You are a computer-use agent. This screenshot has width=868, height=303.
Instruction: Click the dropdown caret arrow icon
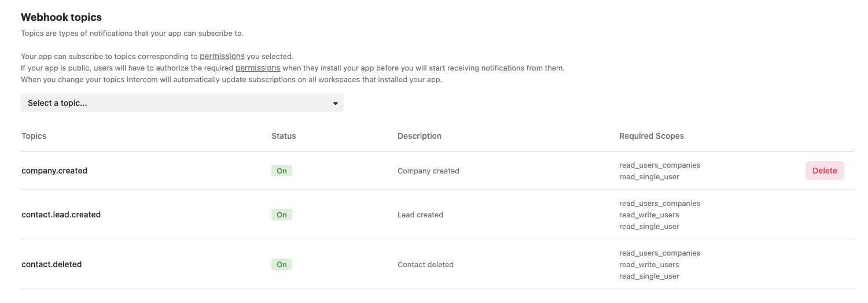click(x=335, y=104)
